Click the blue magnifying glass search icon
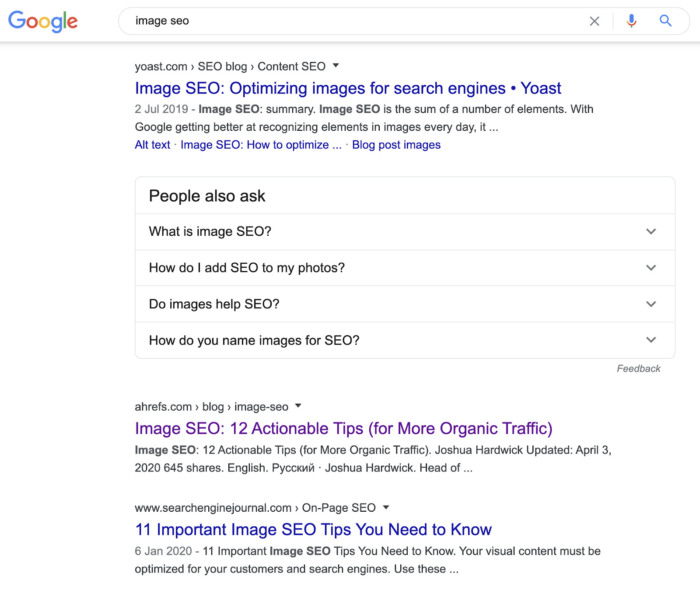Viewport: 700px width, 590px height. click(665, 21)
